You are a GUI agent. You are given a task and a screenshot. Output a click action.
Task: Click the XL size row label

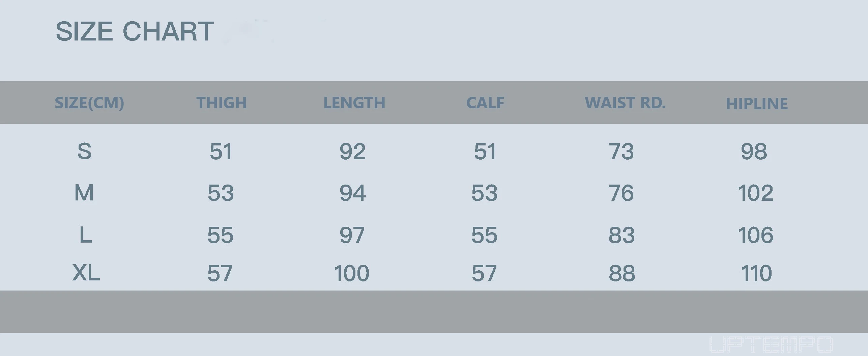[86, 273]
